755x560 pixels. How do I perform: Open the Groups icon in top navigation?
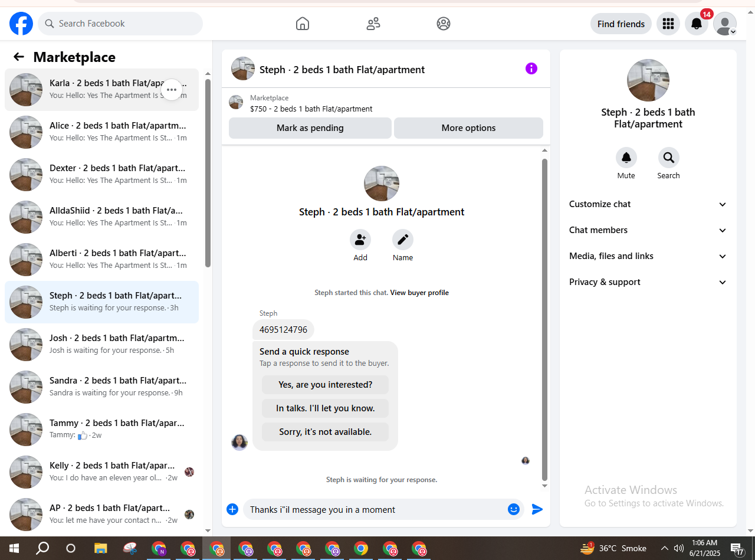pos(444,24)
